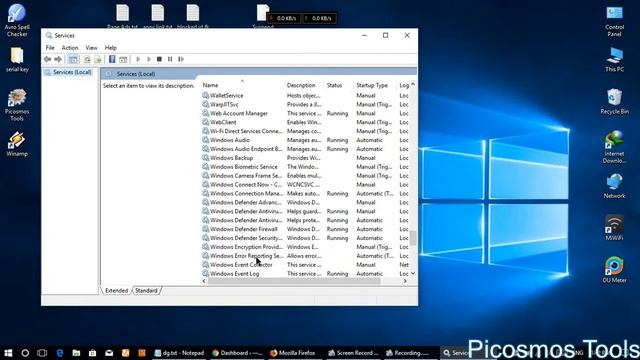Click the horizontal scrollbar right arrow
The image size is (640, 360).
tap(405, 281)
